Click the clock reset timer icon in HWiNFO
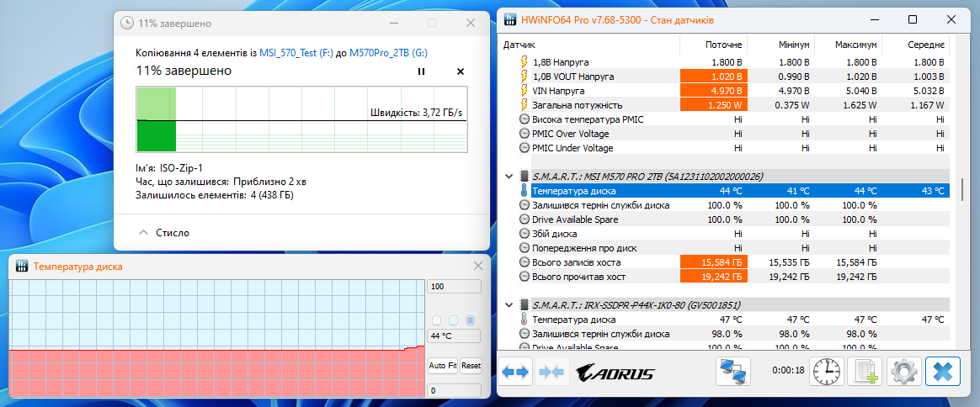The image size is (980, 407). pos(827,373)
